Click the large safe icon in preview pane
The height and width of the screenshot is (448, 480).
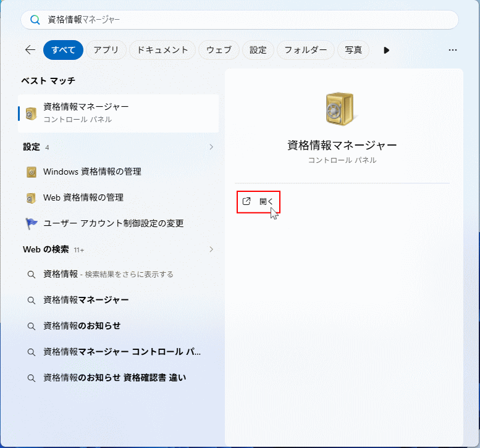point(340,109)
